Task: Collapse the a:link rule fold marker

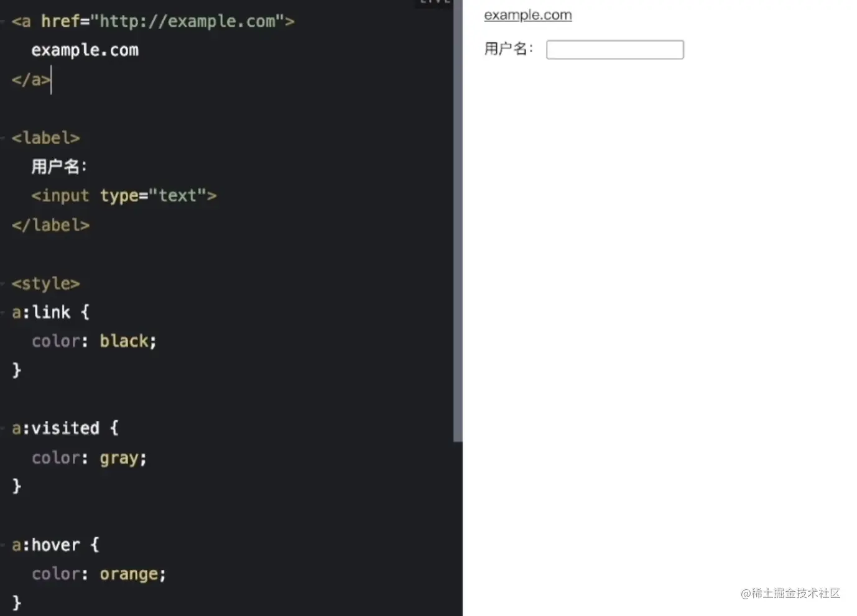Action: click(x=4, y=313)
